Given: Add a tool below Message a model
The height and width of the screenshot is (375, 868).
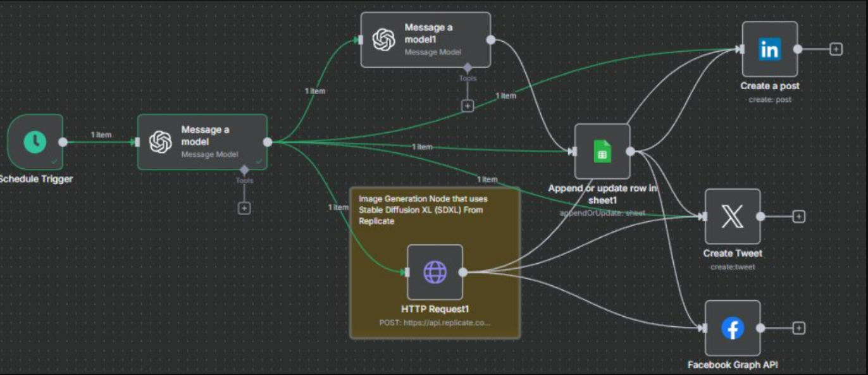Looking at the screenshot, I should pyautogui.click(x=244, y=207).
